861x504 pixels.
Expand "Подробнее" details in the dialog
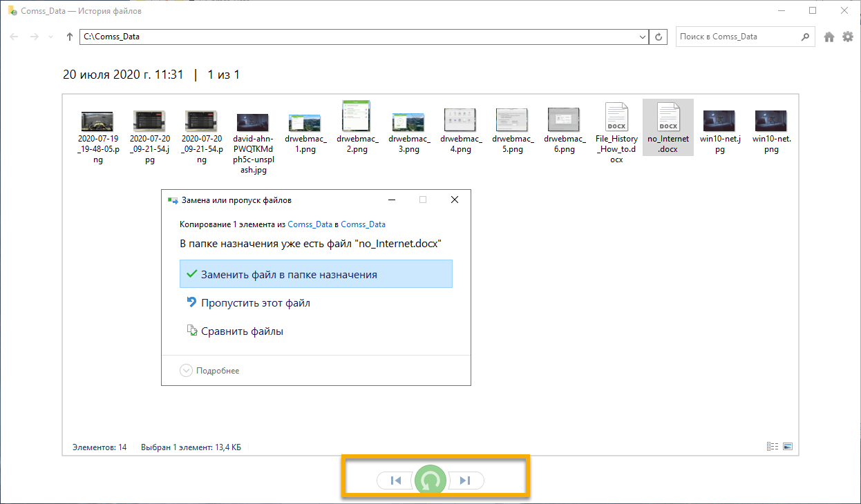point(210,371)
